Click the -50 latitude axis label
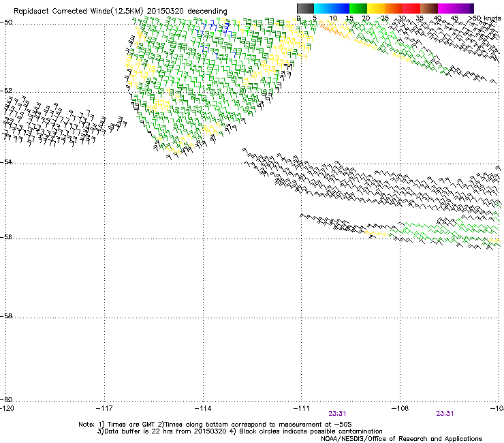Image resolution: width=504 pixels, height=443 pixels. click(6, 22)
